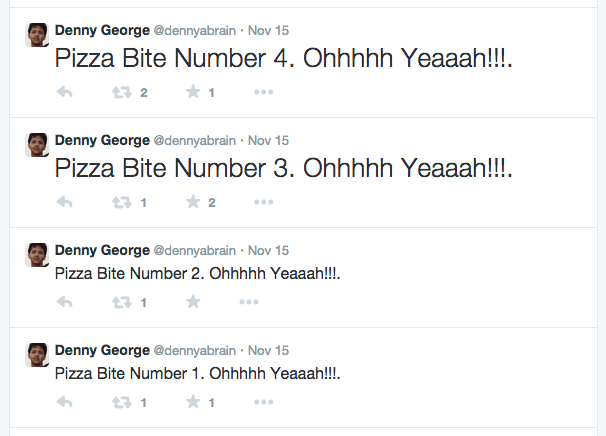Expand more actions for Pizza Bite Number 3 tweet
Image resolution: width=606 pixels, height=436 pixels.
tap(264, 203)
